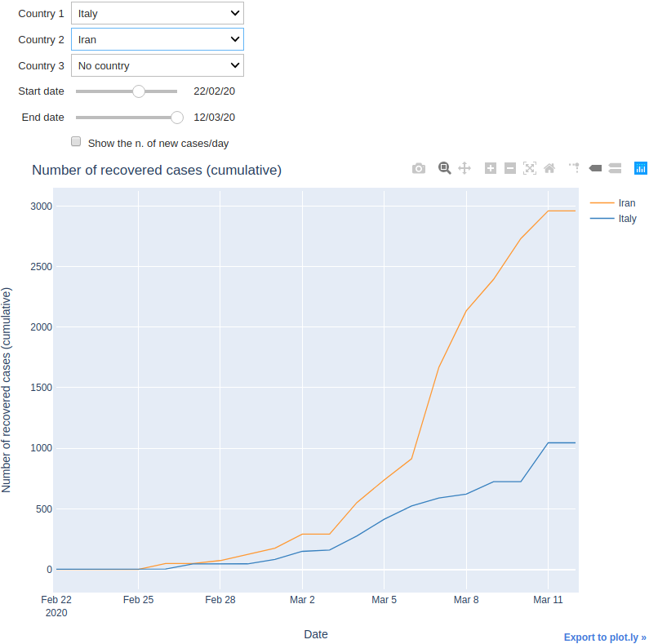Enable Show the n. of new cases/day
Screen dimensions: 649x644
(x=76, y=141)
